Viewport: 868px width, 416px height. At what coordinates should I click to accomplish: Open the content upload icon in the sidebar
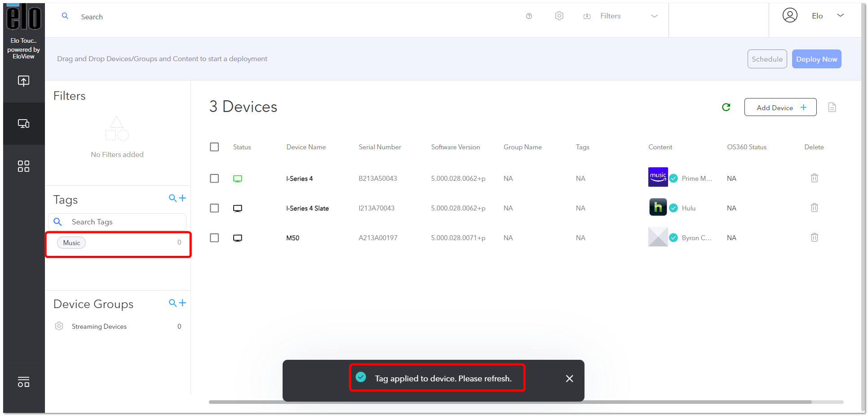coord(24,81)
